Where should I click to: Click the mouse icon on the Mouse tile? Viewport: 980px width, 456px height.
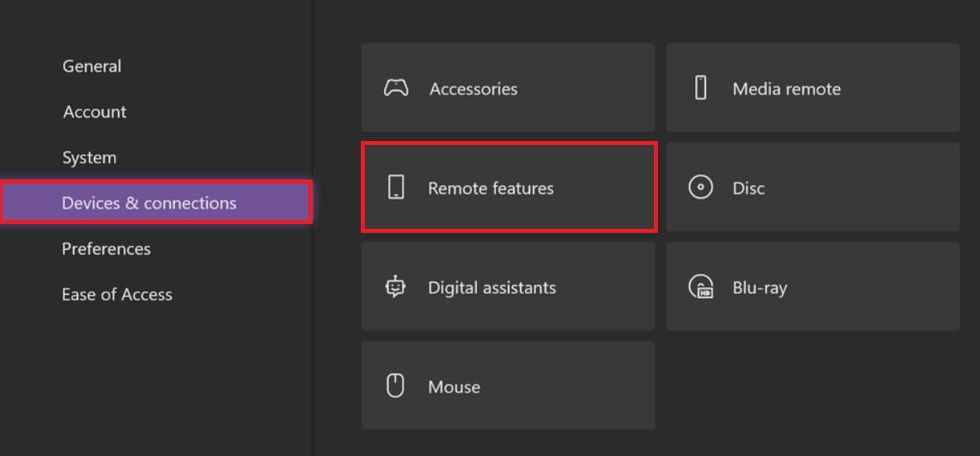pyautogui.click(x=395, y=386)
